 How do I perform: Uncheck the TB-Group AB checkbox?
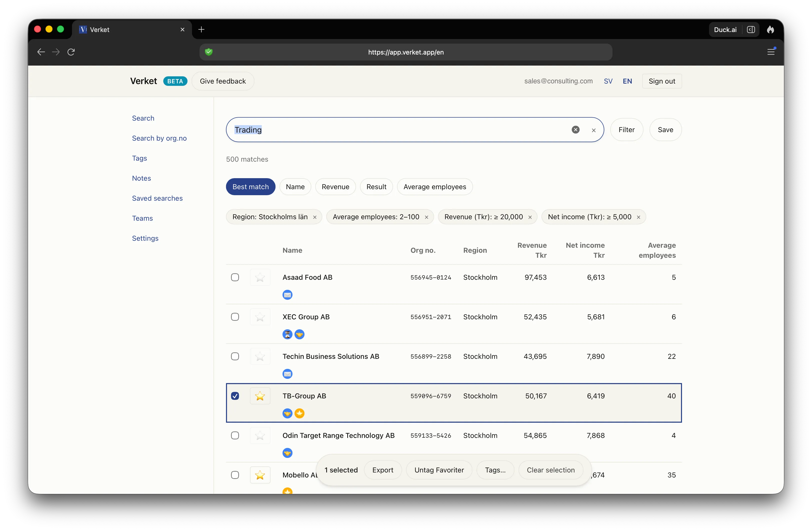point(235,396)
